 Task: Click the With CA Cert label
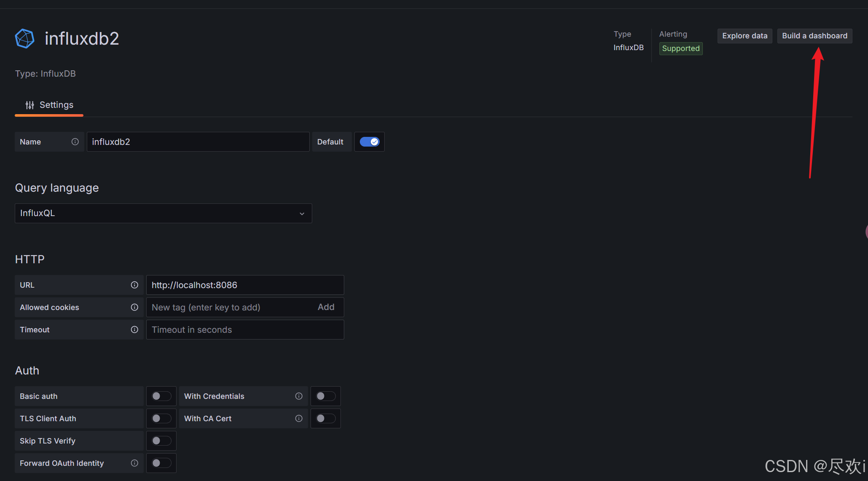tap(208, 419)
